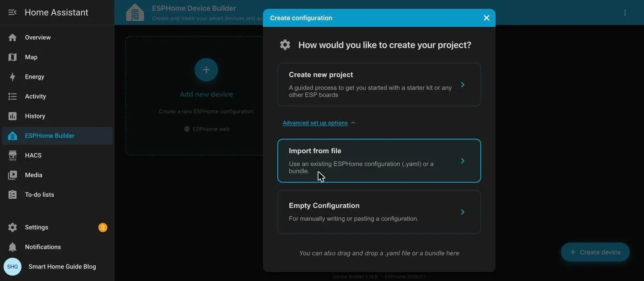Click the To-do lists clipboard icon

(x=13, y=195)
